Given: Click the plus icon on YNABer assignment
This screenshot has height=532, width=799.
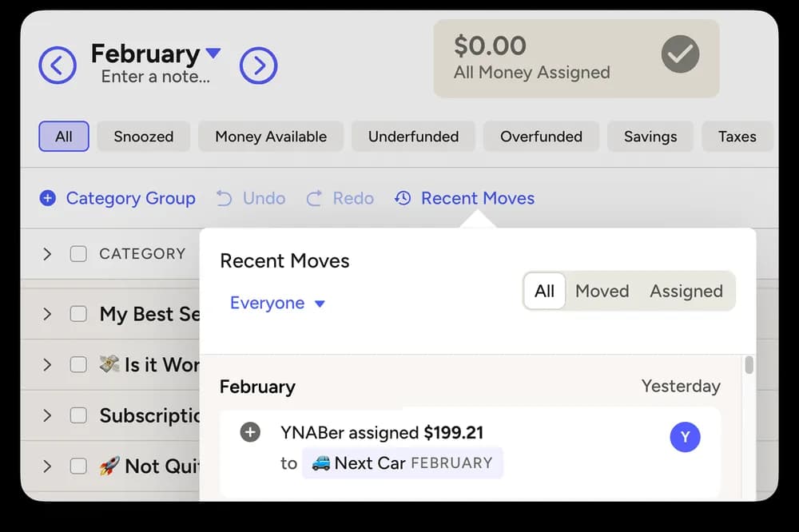Looking at the screenshot, I should pos(250,432).
